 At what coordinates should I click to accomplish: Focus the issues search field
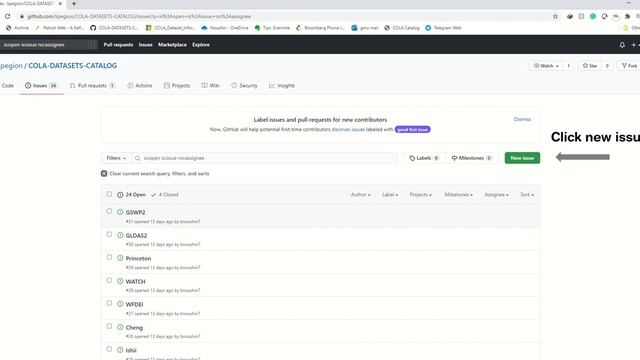coord(264,158)
